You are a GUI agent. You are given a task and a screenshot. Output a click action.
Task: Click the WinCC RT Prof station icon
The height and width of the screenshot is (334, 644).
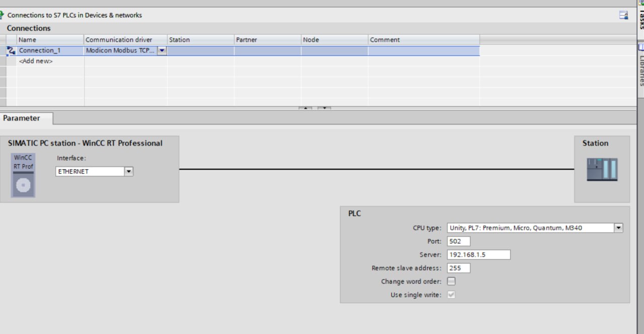click(x=23, y=175)
